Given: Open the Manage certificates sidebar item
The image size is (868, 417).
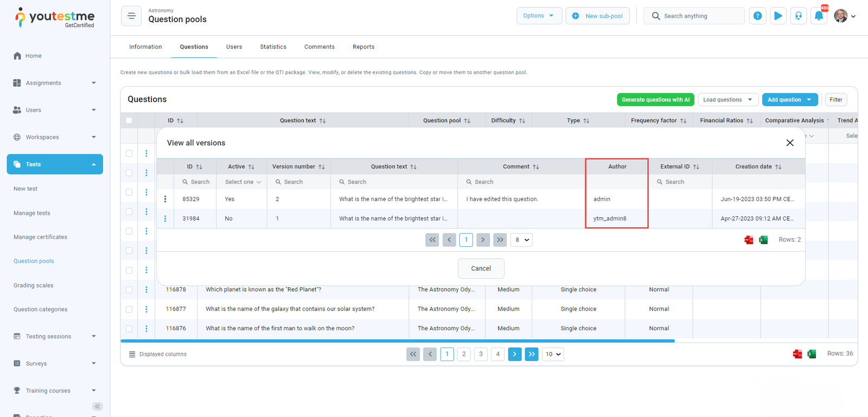Looking at the screenshot, I should pos(40,237).
